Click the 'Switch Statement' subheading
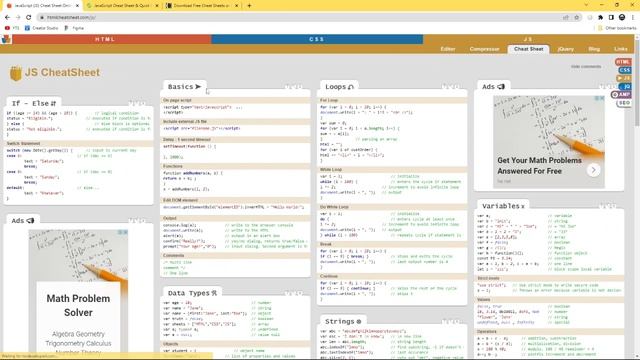The height and width of the screenshot is (360, 640). point(24,144)
